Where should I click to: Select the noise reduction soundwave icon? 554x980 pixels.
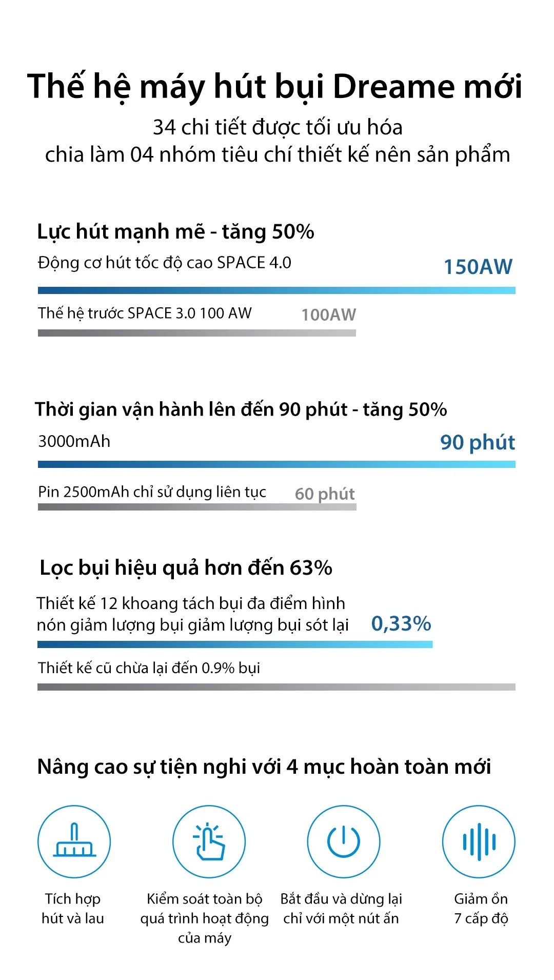pyautogui.click(x=479, y=841)
